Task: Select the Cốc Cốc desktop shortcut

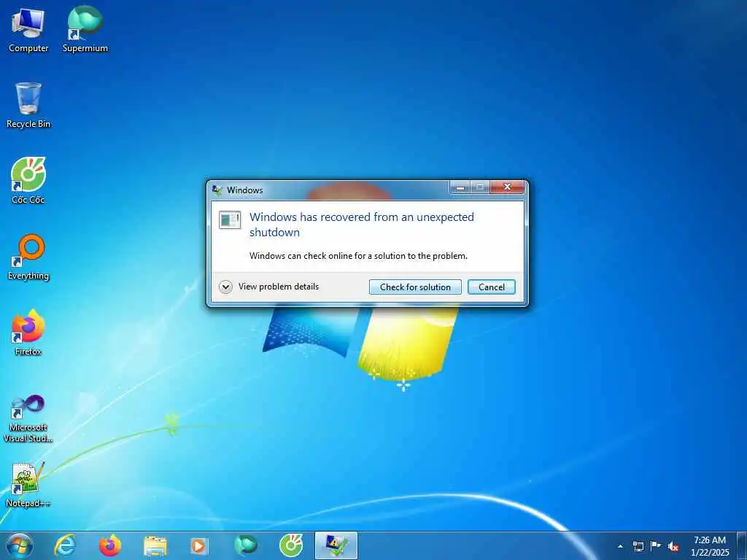Action: 28,181
